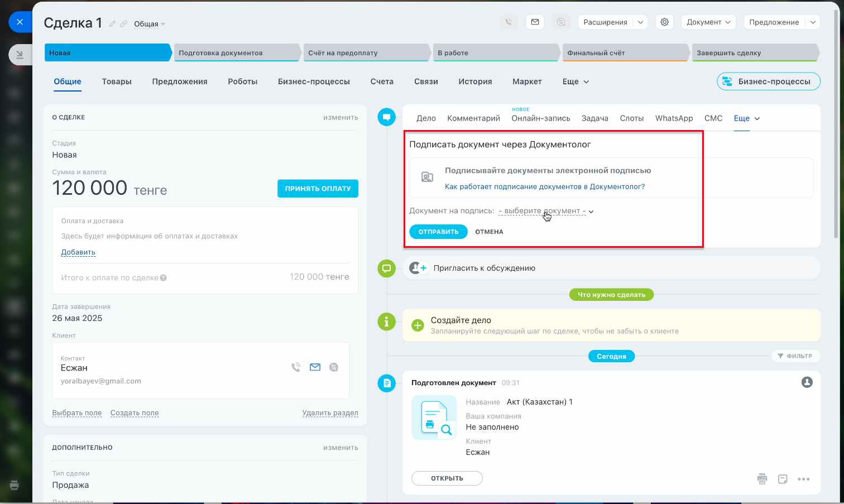Select the Комментарий timeline tab
The image size is (844, 504).
(x=473, y=118)
